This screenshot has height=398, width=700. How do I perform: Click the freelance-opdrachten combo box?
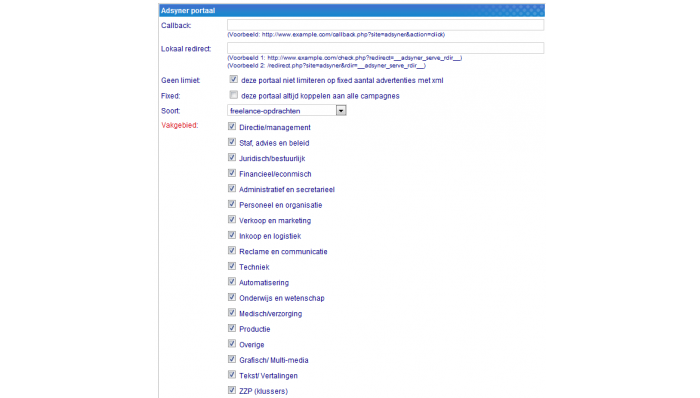(x=287, y=110)
